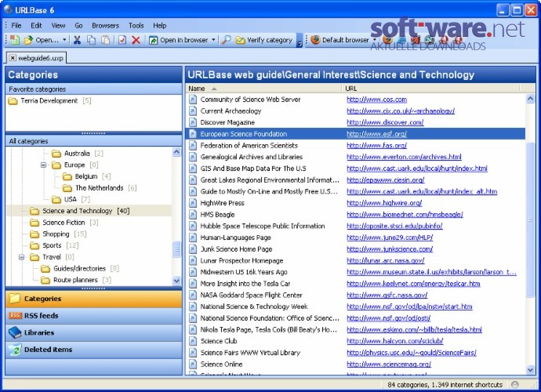Click the shortcut icon beside Science Club
Screen dimensions: 541x392
click(193, 341)
